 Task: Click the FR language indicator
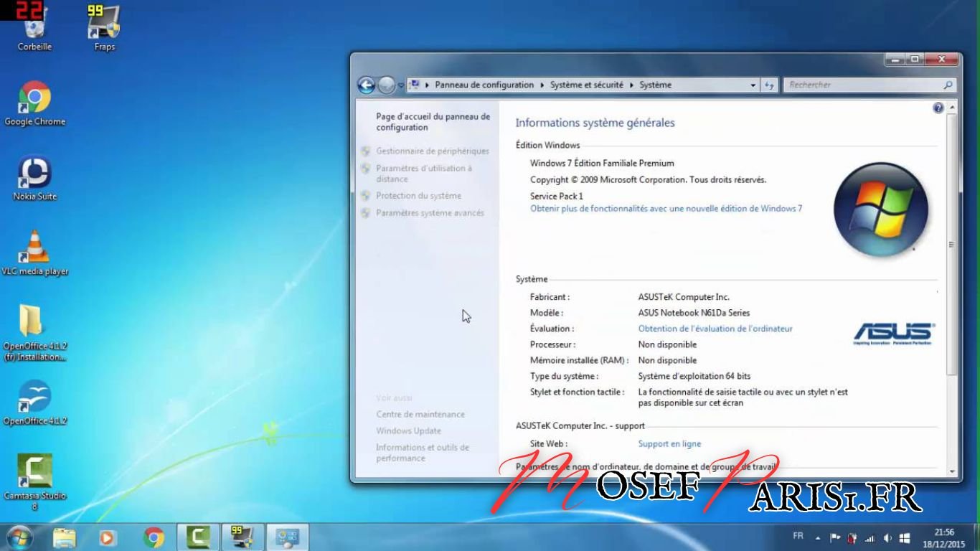tap(798, 536)
